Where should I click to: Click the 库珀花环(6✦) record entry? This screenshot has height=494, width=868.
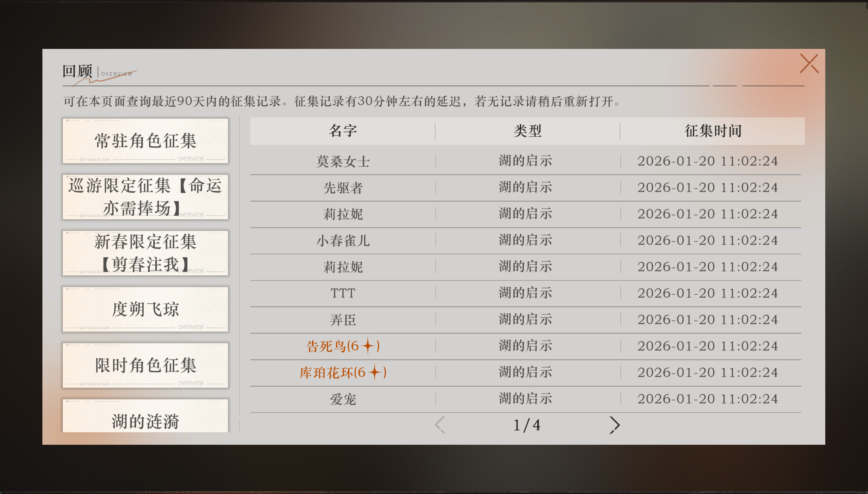[343, 372]
